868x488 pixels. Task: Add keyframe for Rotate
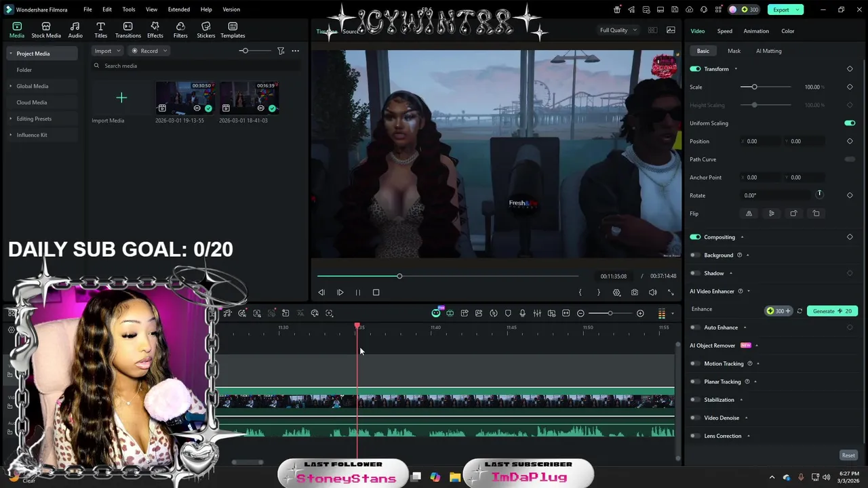850,195
